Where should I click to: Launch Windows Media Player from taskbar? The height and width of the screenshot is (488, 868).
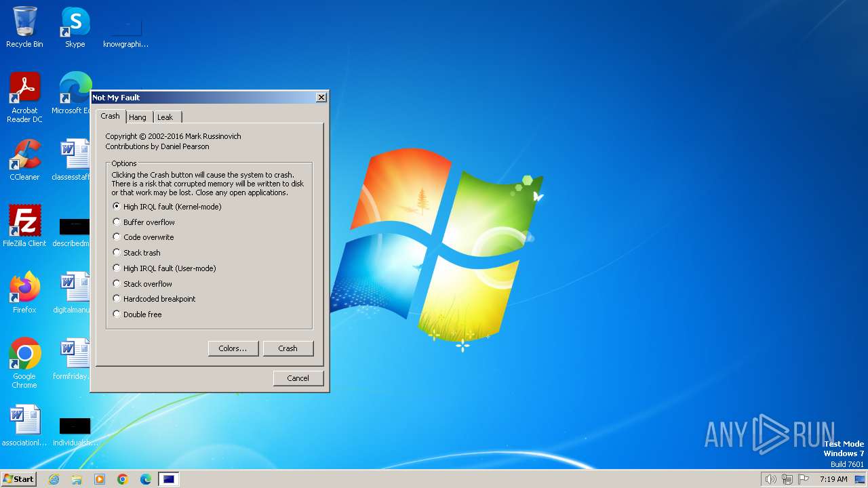coord(100,479)
